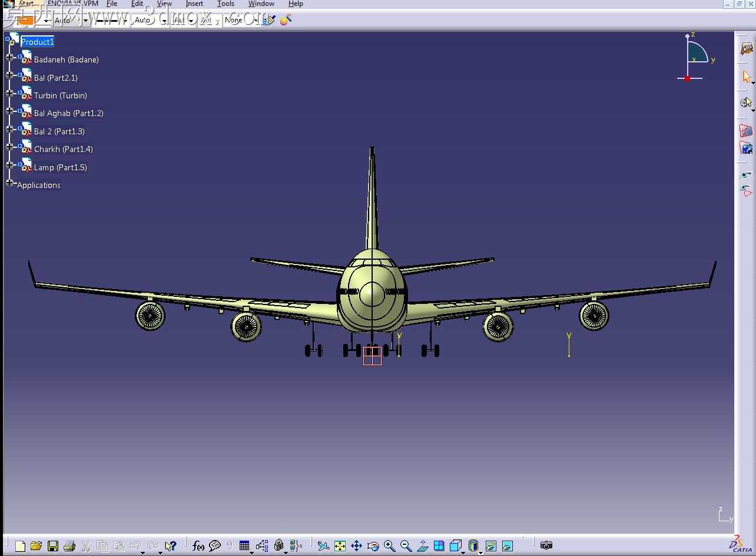The height and width of the screenshot is (556, 756).
Task: Click the Isometric view cube icon
Action: point(456,546)
